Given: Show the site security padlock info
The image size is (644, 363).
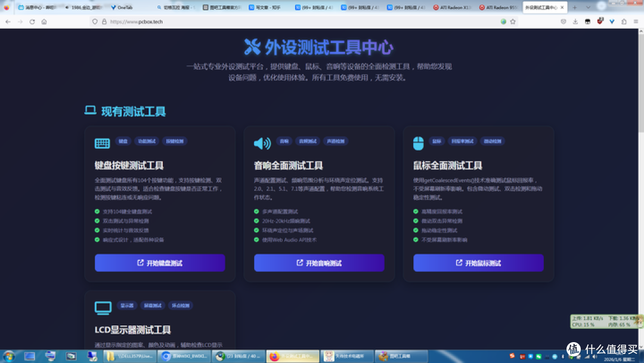Looking at the screenshot, I should (x=104, y=21).
